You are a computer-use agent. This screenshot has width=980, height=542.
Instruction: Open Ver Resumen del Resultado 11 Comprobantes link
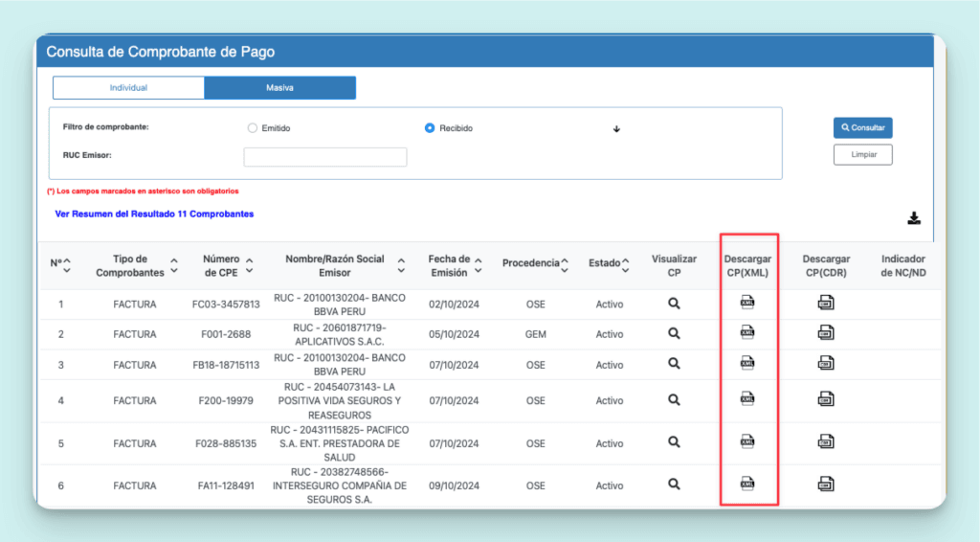154,214
